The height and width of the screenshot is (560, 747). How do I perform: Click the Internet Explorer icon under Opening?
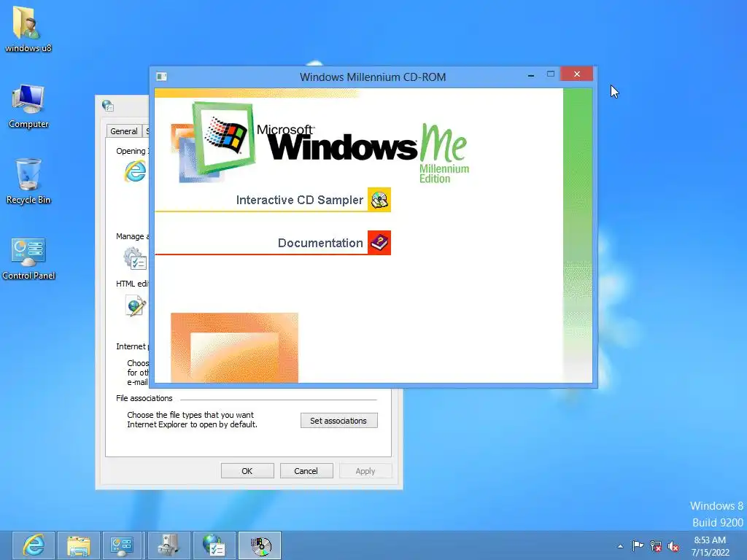pyautogui.click(x=135, y=171)
